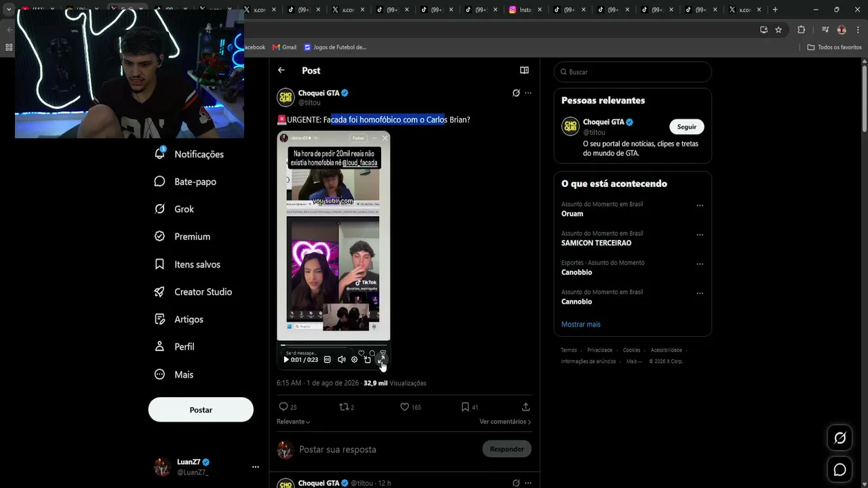Mute the video sound

pos(341,360)
